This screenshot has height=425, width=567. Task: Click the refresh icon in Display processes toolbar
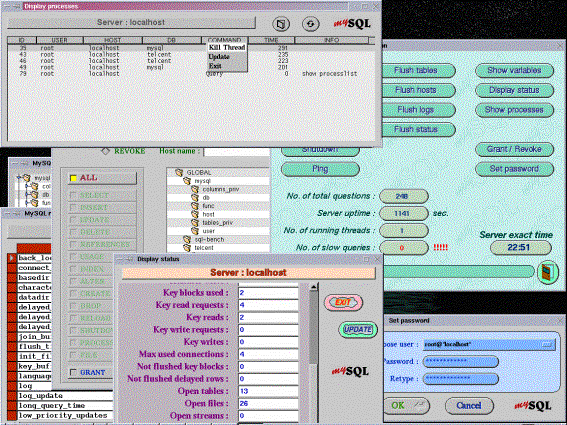pos(311,24)
